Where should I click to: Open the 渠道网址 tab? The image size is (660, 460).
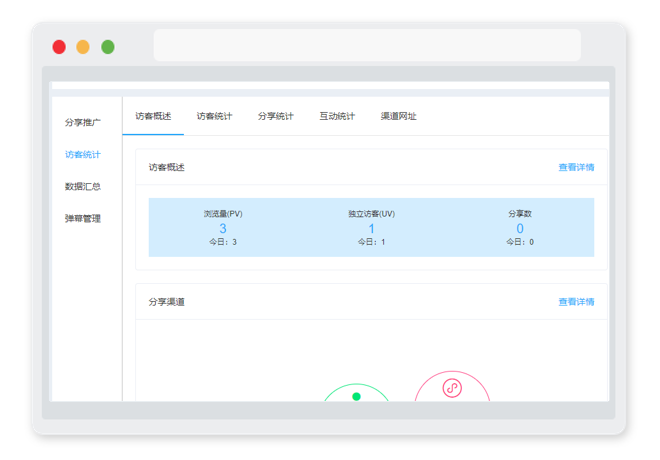pyautogui.click(x=399, y=116)
